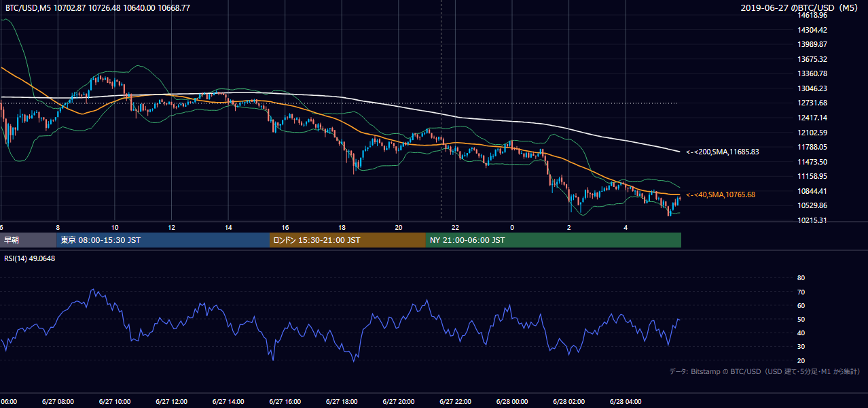Screen dimensions: 868x408
Task: Click hour label 20 under price chart
Action: [x=399, y=228]
